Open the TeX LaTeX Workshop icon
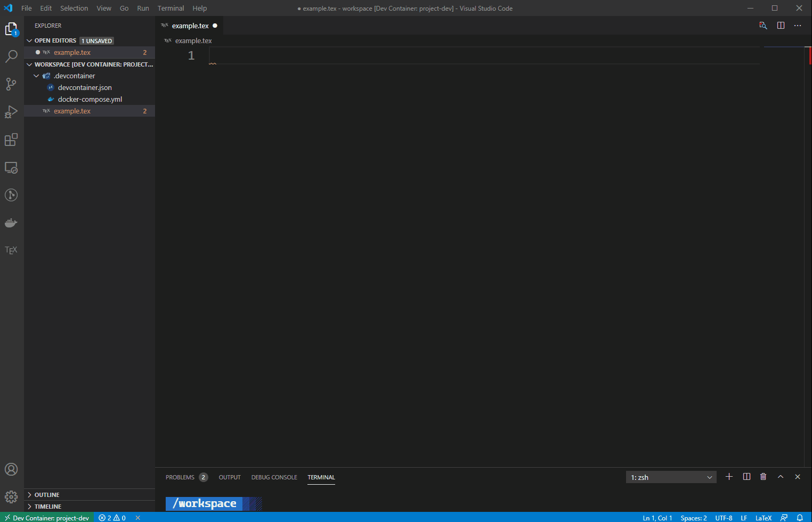This screenshot has width=812, height=522. click(11, 250)
